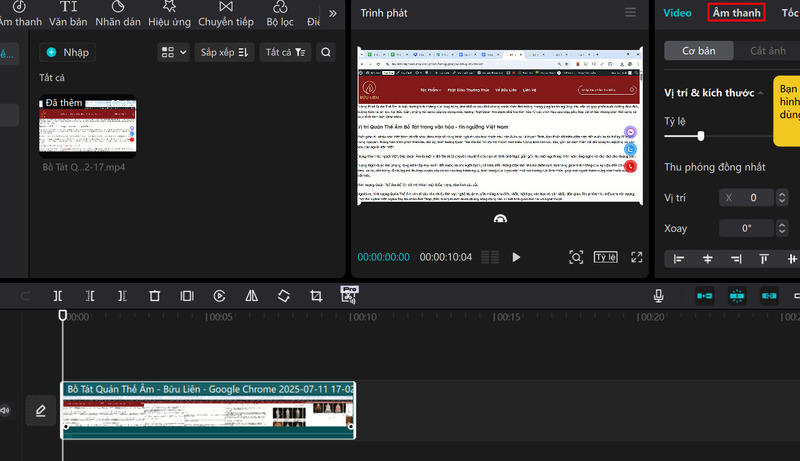Click the split clip tool in timeline toolbar
Screen dimensions: 800x461
point(58,296)
